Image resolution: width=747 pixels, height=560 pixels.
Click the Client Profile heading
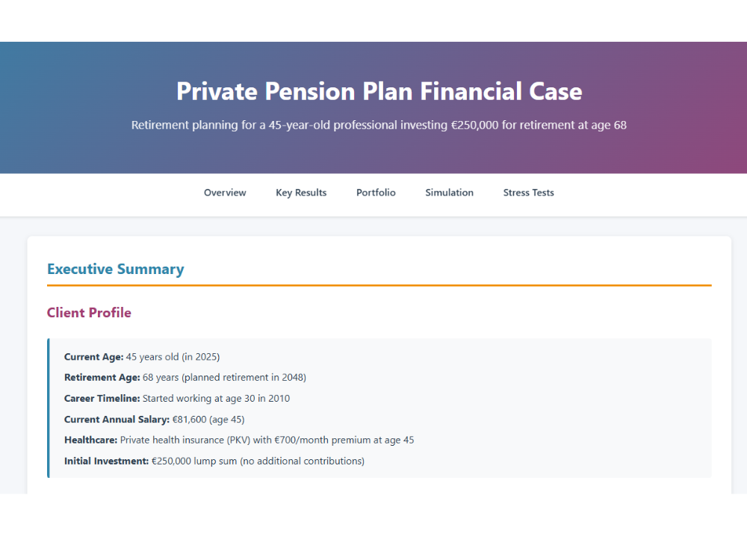(89, 312)
